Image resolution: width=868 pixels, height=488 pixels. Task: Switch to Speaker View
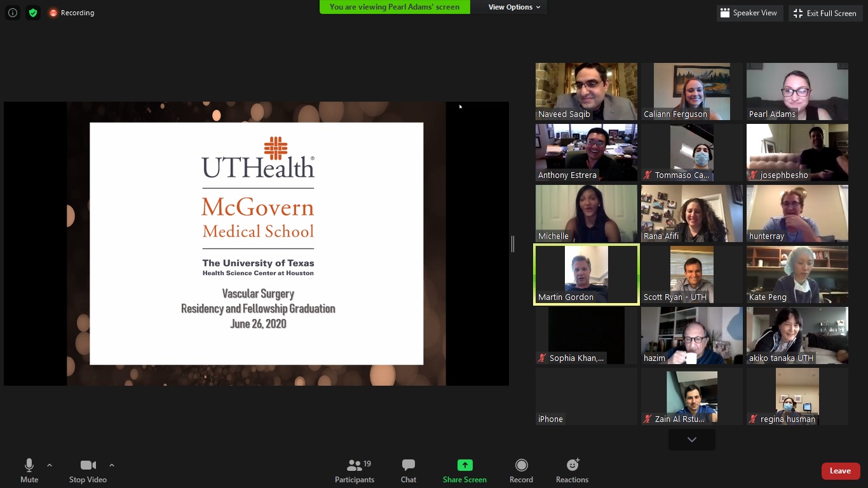point(749,13)
